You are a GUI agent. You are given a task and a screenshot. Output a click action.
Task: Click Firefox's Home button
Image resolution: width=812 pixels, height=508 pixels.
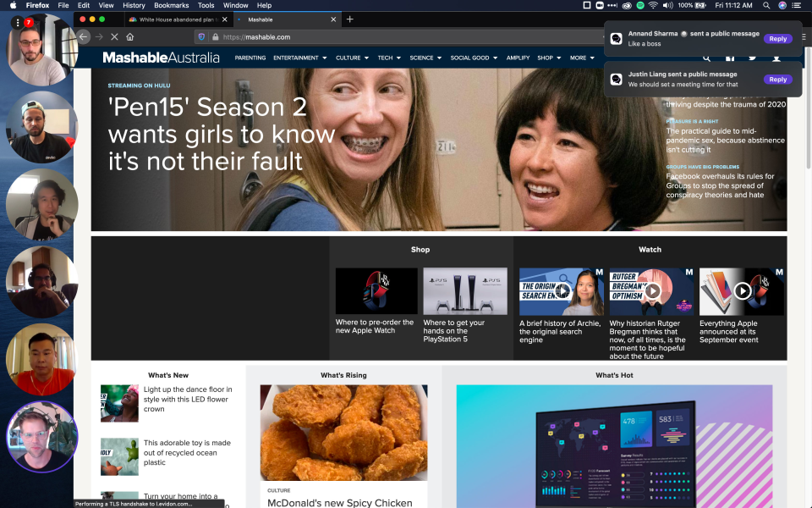pyautogui.click(x=130, y=37)
